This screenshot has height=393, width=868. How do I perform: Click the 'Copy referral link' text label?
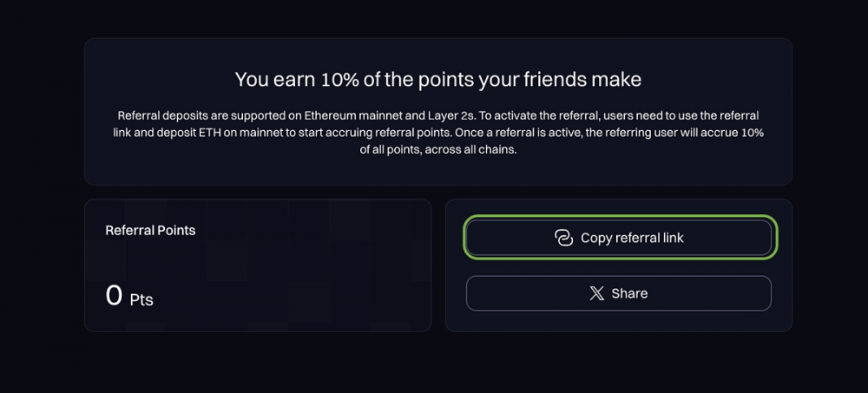pos(632,238)
